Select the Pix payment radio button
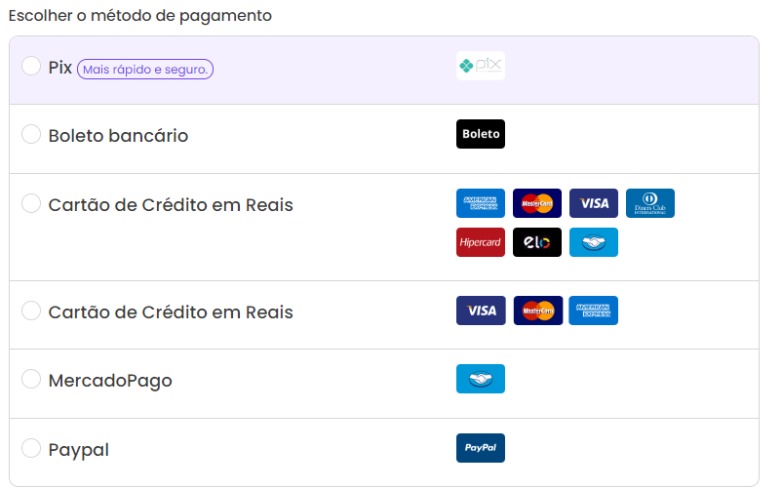774x498 pixels. coord(31,66)
